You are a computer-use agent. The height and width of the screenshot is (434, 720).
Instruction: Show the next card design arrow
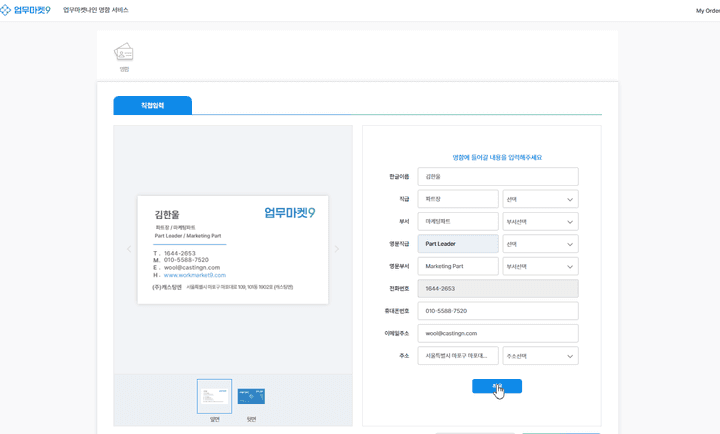click(x=337, y=249)
